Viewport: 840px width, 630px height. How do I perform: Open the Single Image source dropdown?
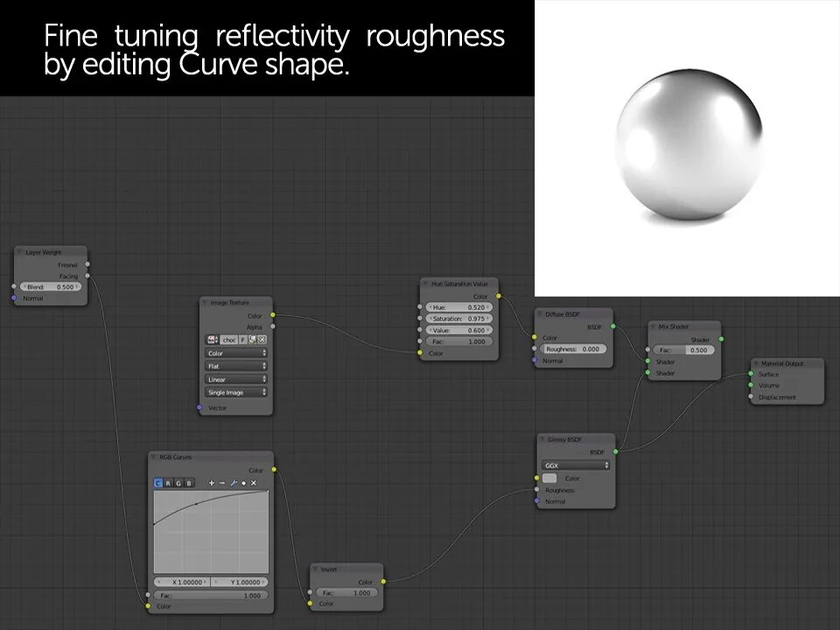tap(236, 392)
